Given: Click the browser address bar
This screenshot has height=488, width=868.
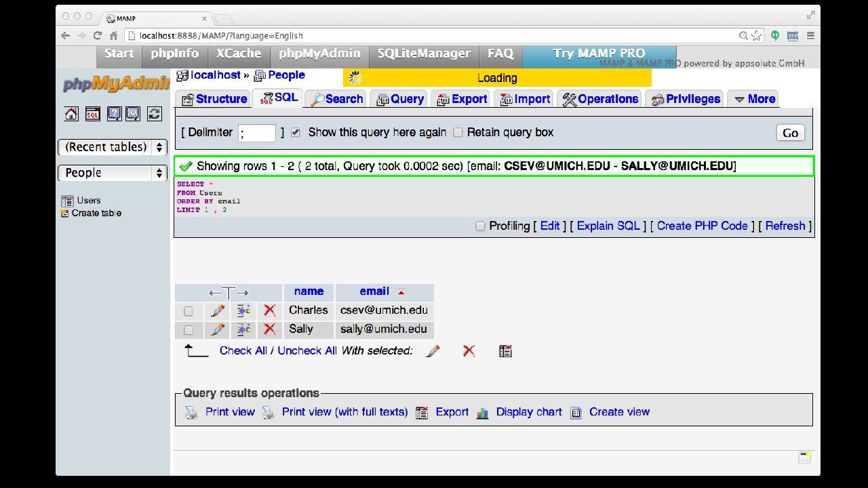Looking at the screenshot, I should [x=434, y=35].
